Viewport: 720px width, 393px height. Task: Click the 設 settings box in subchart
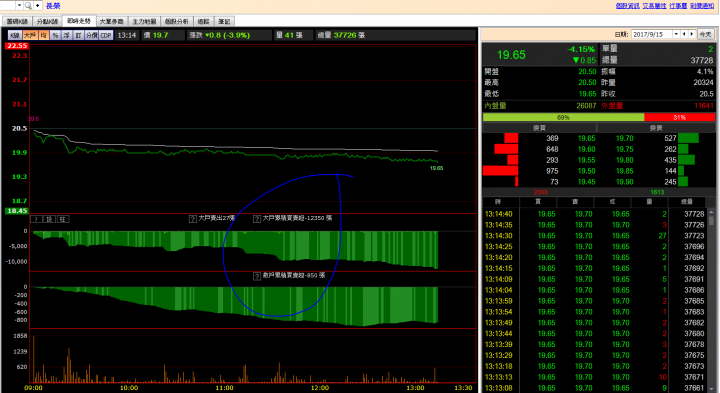[50, 219]
